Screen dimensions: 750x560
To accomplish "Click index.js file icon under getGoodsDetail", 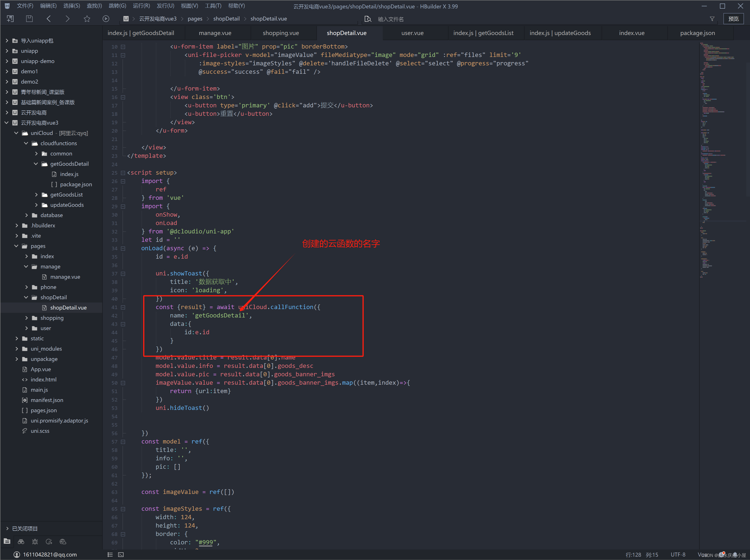I will 54,174.
